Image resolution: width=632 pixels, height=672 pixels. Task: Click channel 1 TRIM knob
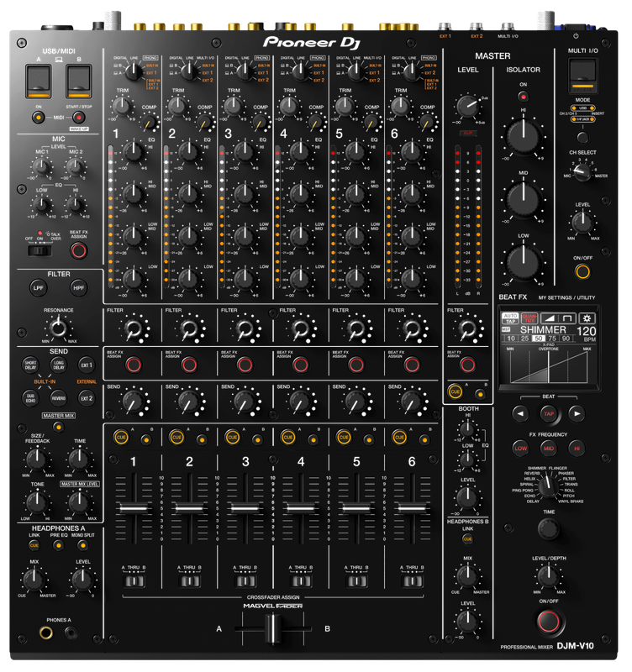(121, 106)
